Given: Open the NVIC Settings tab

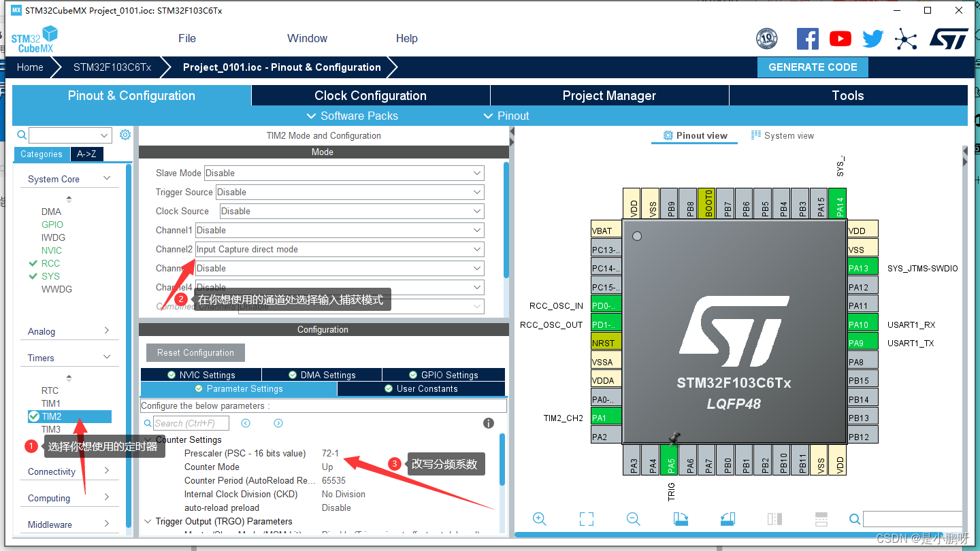Looking at the screenshot, I should point(201,375).
